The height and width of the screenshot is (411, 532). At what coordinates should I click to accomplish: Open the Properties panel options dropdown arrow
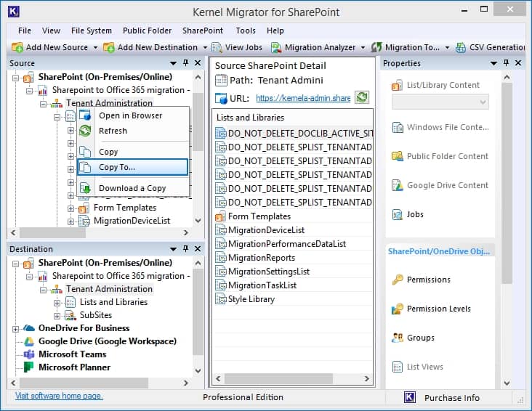coord(493,63)
